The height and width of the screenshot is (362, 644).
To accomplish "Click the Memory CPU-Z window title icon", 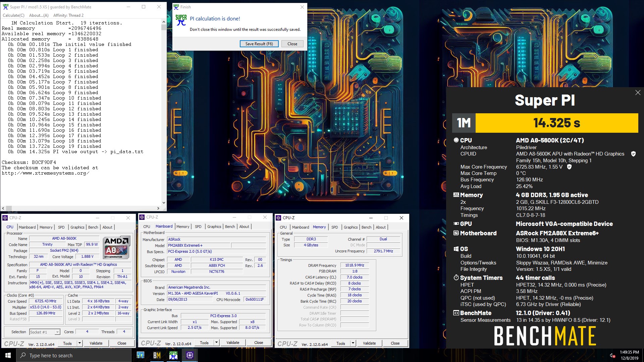I will (x=278, y=218).
